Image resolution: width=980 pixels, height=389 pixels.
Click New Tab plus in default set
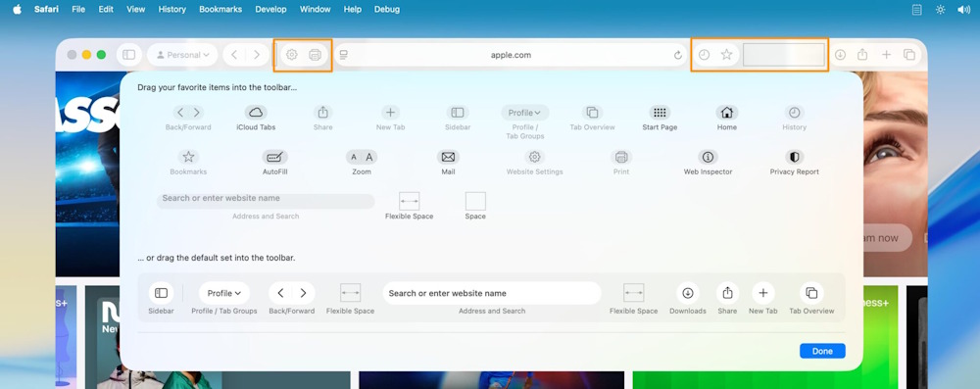point(763,293)
